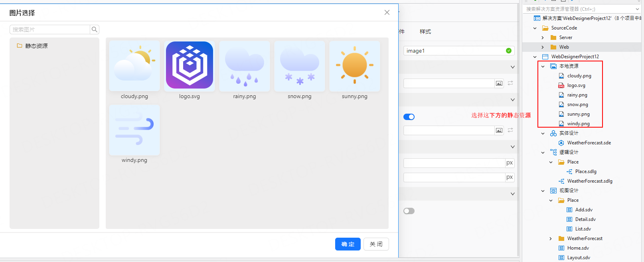Expand the WeatherForecast folder under 视图设计
The image size is (644, 262).
coord(551,238)
